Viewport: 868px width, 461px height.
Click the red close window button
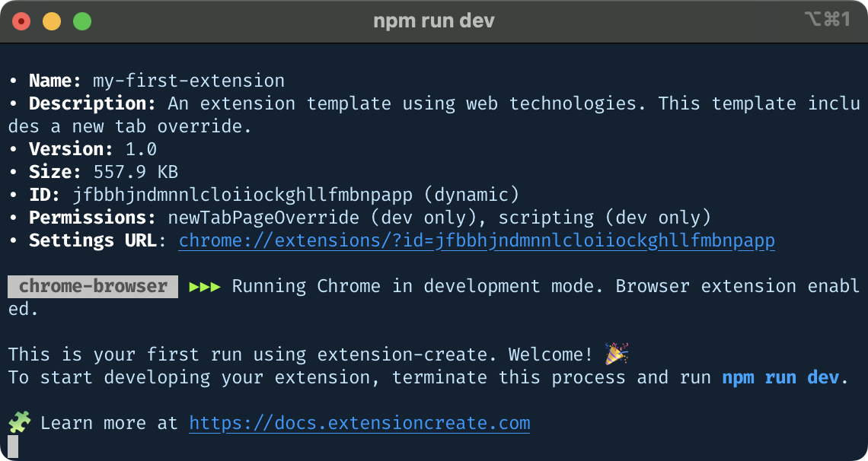click(x=21, y=21)
